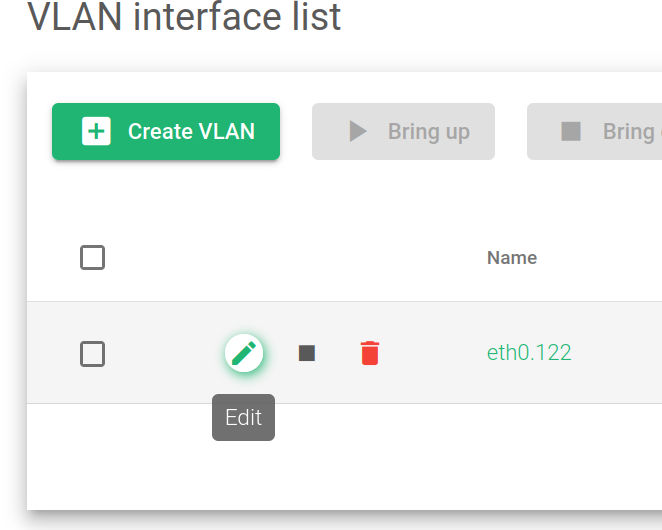Screen dimensions: 662x530
Task: Click the Create VLAN button
Action: (166, 131)
